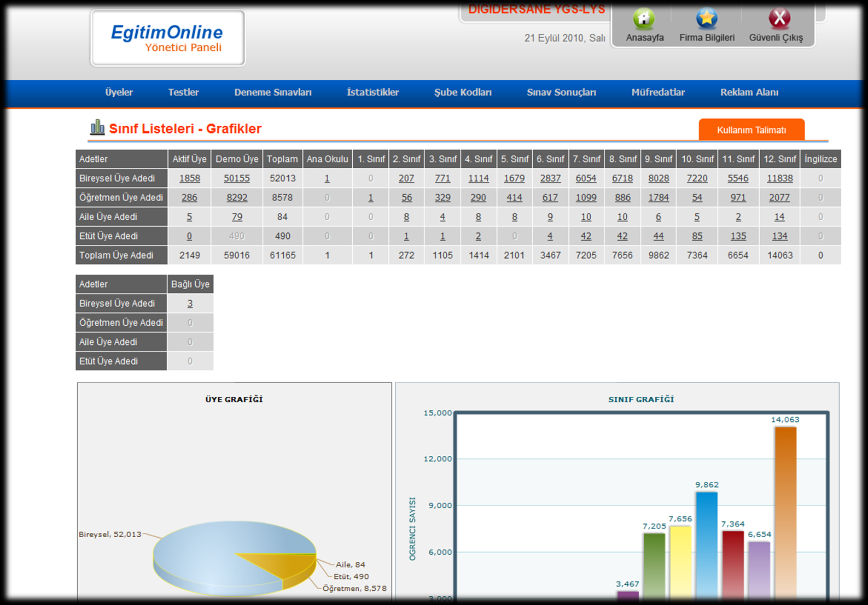868x605 pixels.
Task: Click the ÜYE GRAFİĞİ chart title
Action: click(x=234, y=400)
